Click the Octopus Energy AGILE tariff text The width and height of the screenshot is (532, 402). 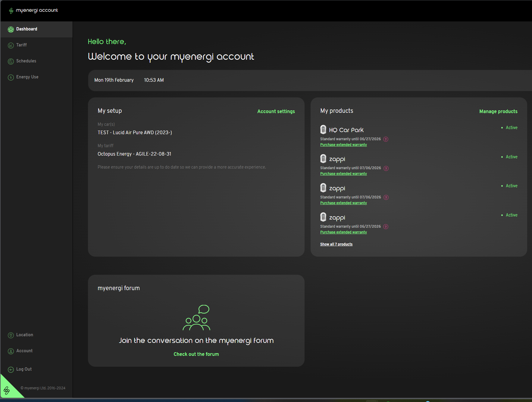pyautogui.click(x=134, y=154)
